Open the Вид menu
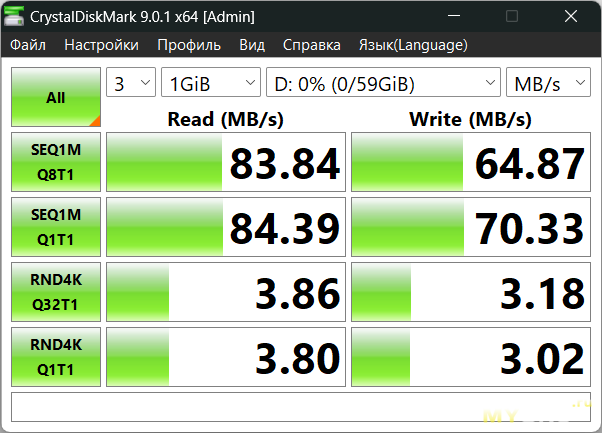The height and width of the screenshot is (433, 602). pyautogui.click(x=252, y=45)
